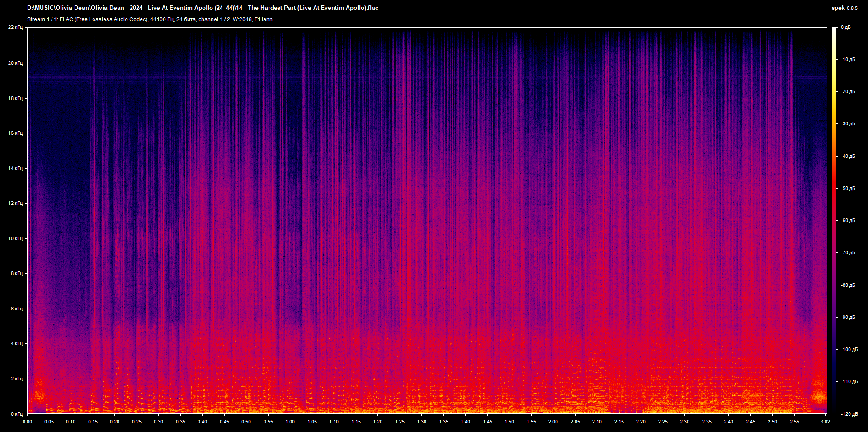Click the 0 кГц frequency label
The height and width of the screenshot is (432, 868).
[17, 414]
